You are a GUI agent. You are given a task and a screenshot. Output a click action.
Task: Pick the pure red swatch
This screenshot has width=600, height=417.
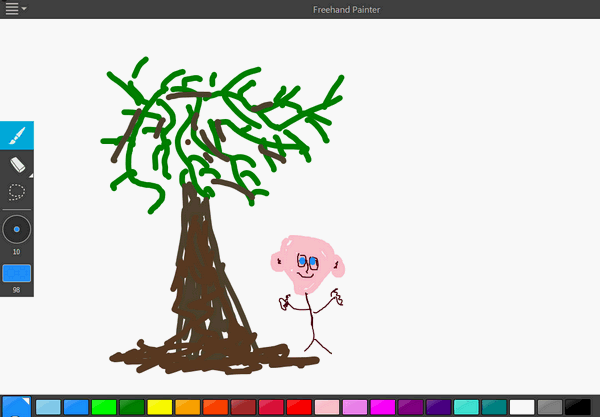[299, 407]
